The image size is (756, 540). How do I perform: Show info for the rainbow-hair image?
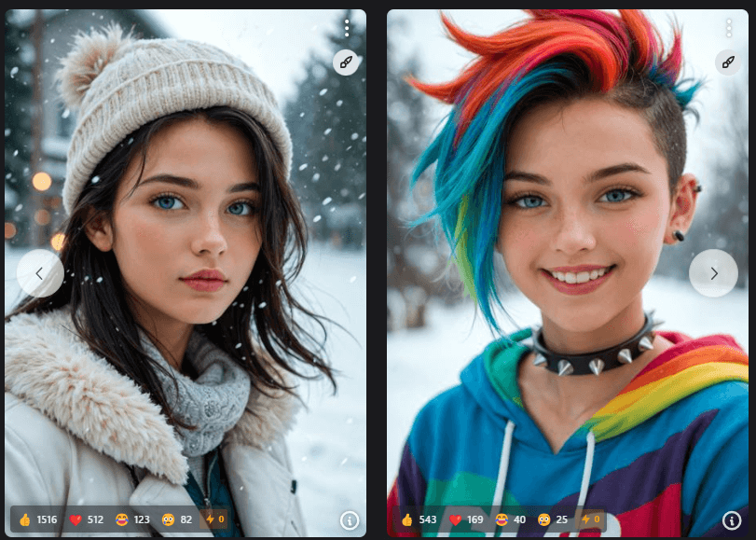[732, 520]
